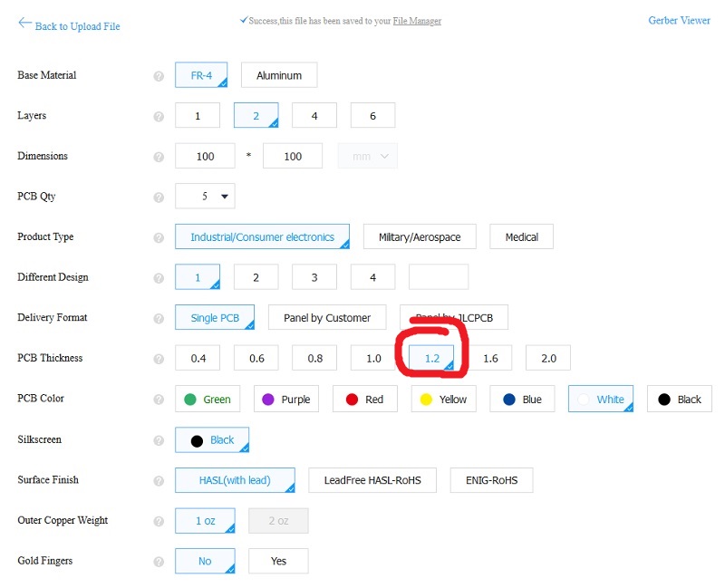Pick Black PCB color

tap(679, 399)
